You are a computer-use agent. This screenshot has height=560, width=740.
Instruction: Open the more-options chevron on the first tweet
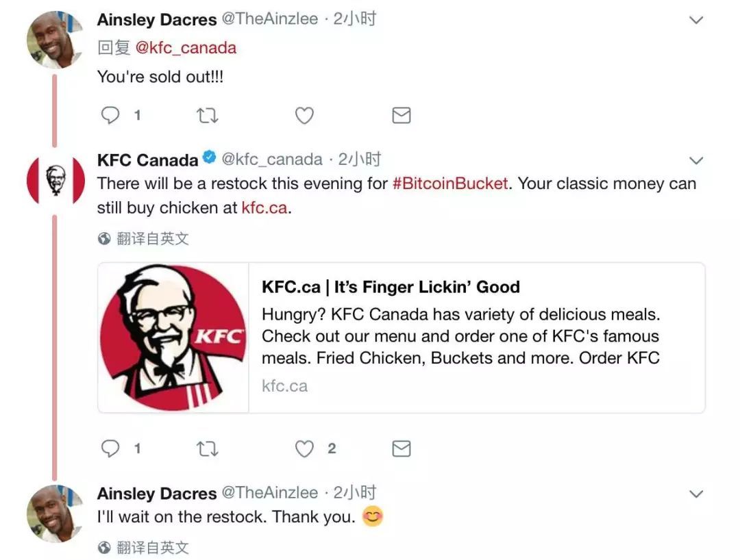[695, 20]
